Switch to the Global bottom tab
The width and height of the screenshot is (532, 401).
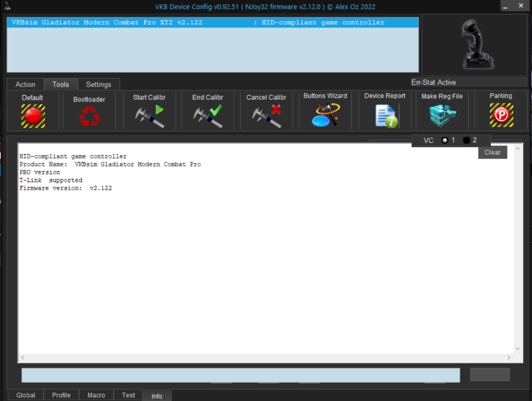[x=26, y=395]
